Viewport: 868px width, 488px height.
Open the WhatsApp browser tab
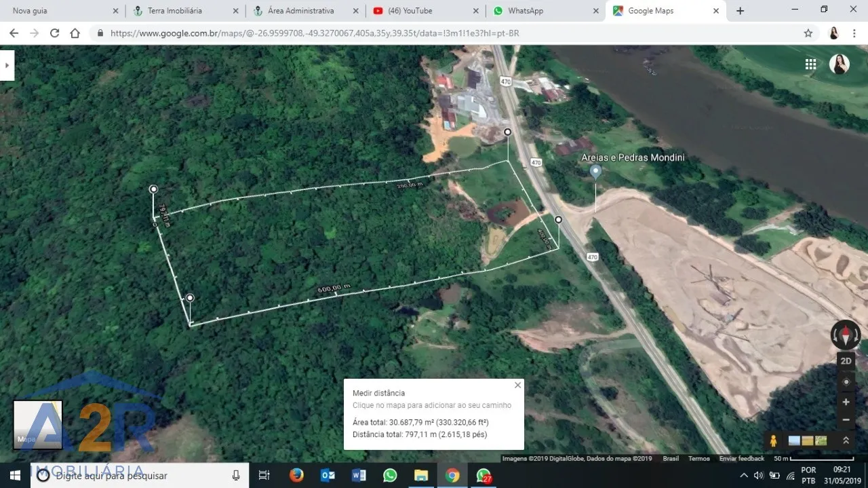click(x=526, y=10)
